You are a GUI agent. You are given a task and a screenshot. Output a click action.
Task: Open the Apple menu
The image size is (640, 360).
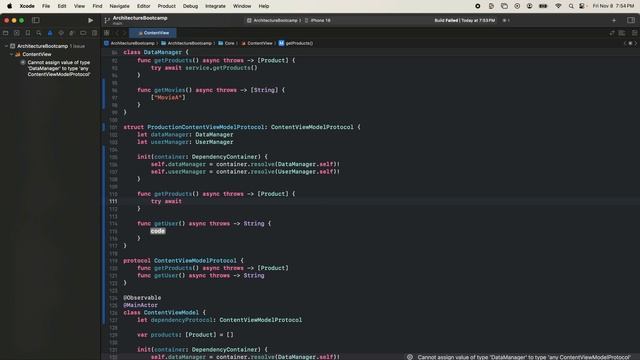point(9,6)
